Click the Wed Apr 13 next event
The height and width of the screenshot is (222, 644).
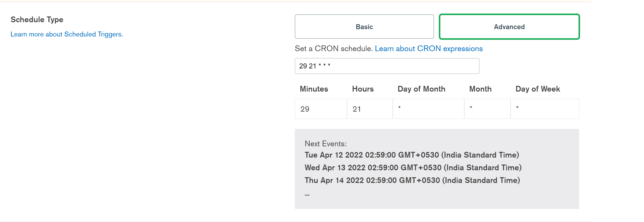tap(413, 167)
